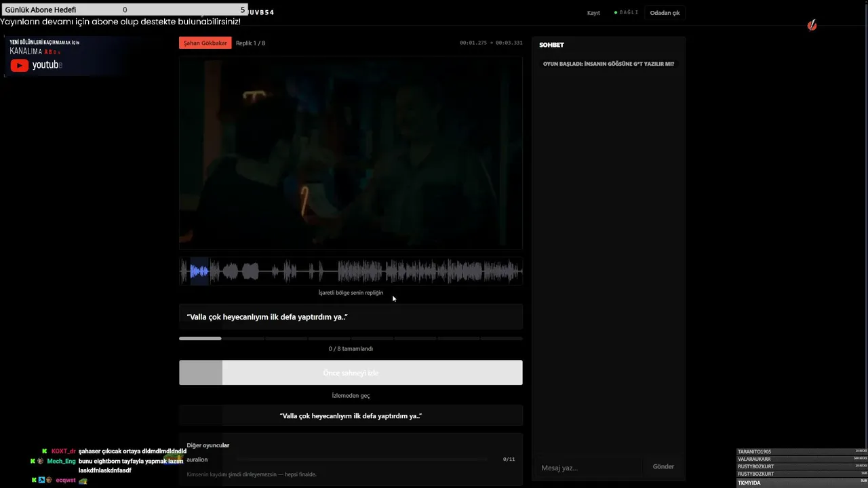
Task: Click the 'Kimsenin kaydını şimdi dinleyemezsin' note
Action: (x=252, y=474)
